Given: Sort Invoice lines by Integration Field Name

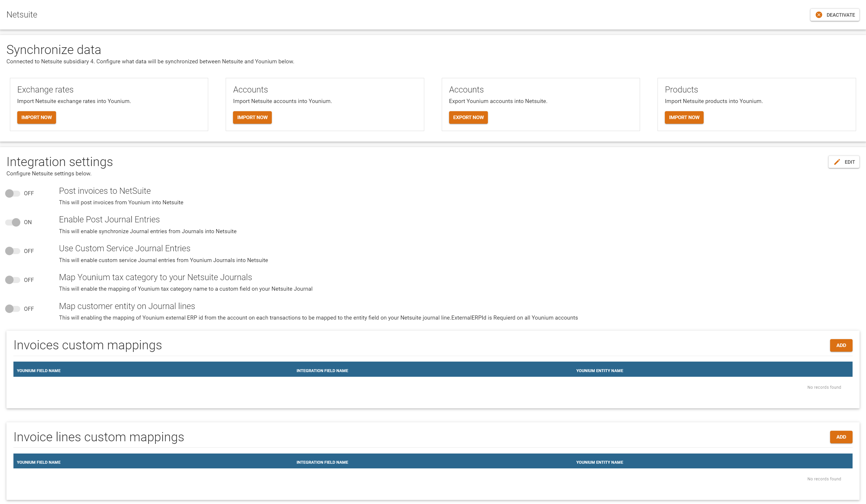Looking at the screenshot, I should pos(322,463).
